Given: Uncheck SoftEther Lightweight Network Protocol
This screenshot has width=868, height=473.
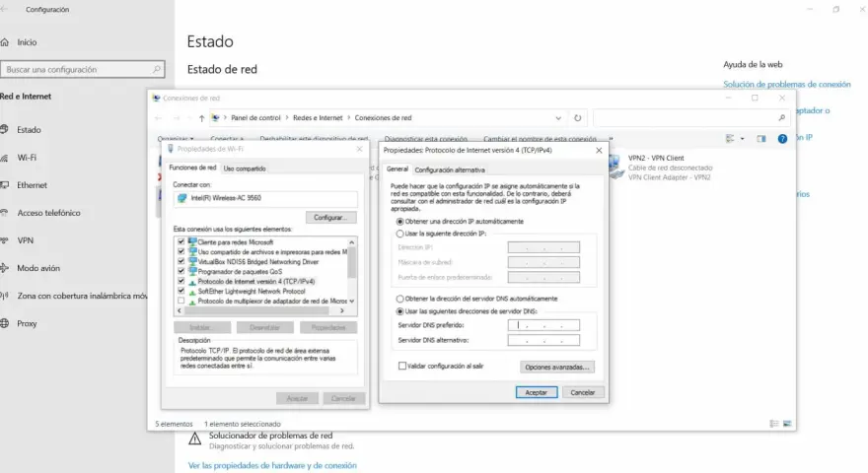Looking at the screenshot, I should [x=181, y=291].
